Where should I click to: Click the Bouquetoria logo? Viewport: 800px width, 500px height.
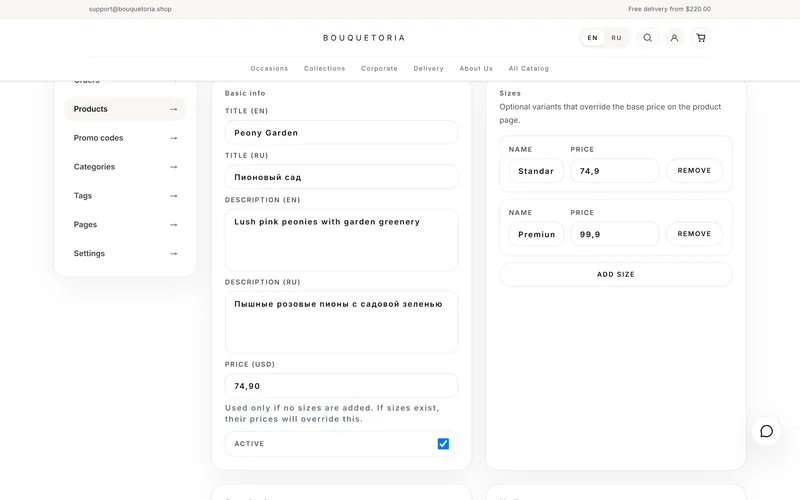pyautogui.click(x=364, y=38)
